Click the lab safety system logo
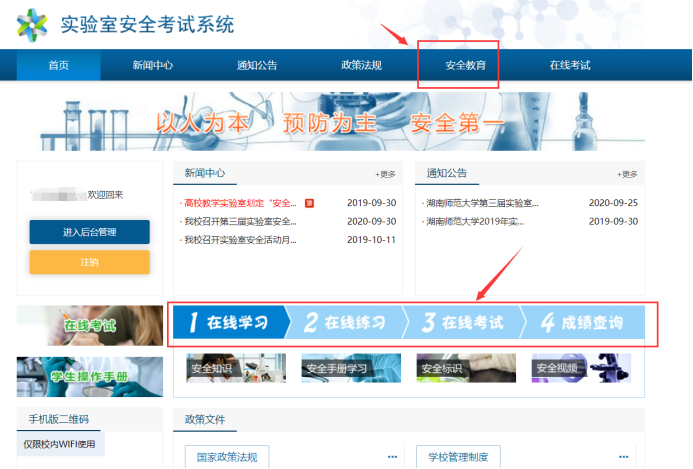The image size is (693, 469). point(32,23)
